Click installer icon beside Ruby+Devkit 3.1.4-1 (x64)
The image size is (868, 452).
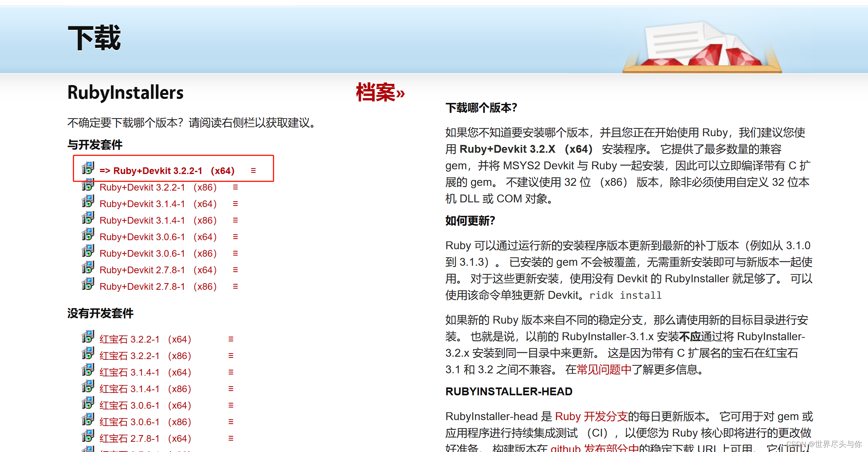(88, 201)
